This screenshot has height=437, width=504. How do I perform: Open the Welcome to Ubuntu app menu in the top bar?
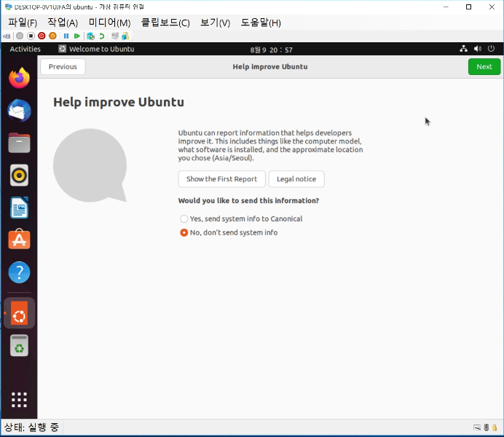pos(96,50)
